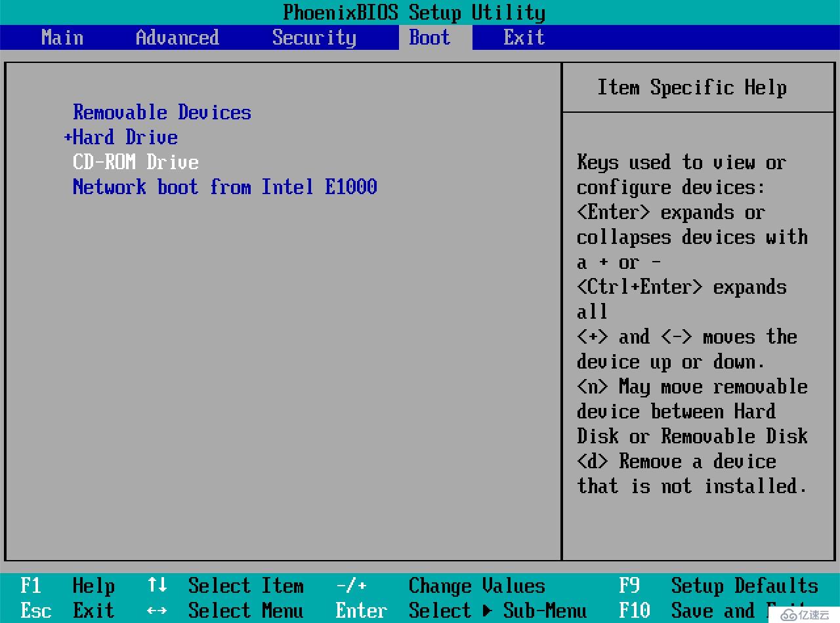Click the Esc Exit key hint
The image size is (840, 623).
click(x=68, y=611)
